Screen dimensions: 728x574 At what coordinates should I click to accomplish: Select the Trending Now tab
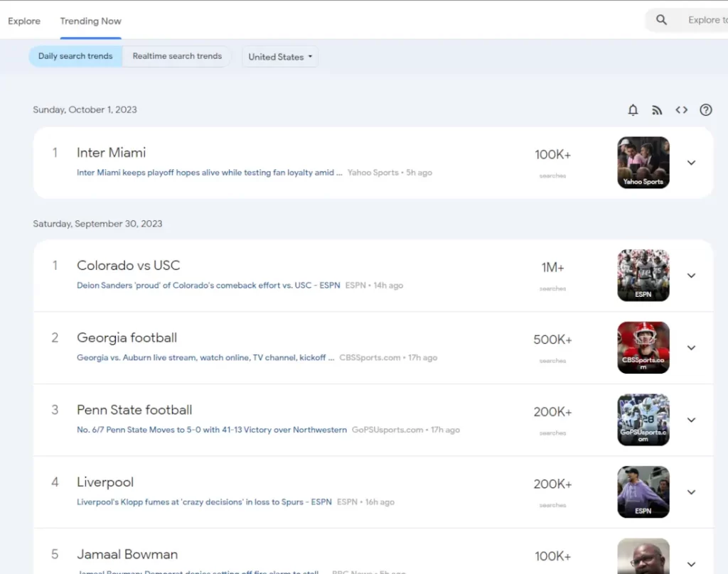(90, 21)
